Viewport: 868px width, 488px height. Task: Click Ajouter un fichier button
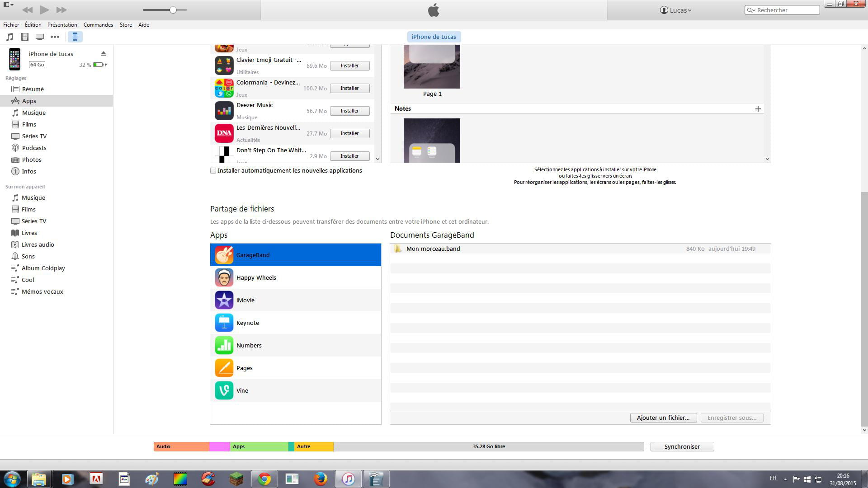[x=663, y=418]
